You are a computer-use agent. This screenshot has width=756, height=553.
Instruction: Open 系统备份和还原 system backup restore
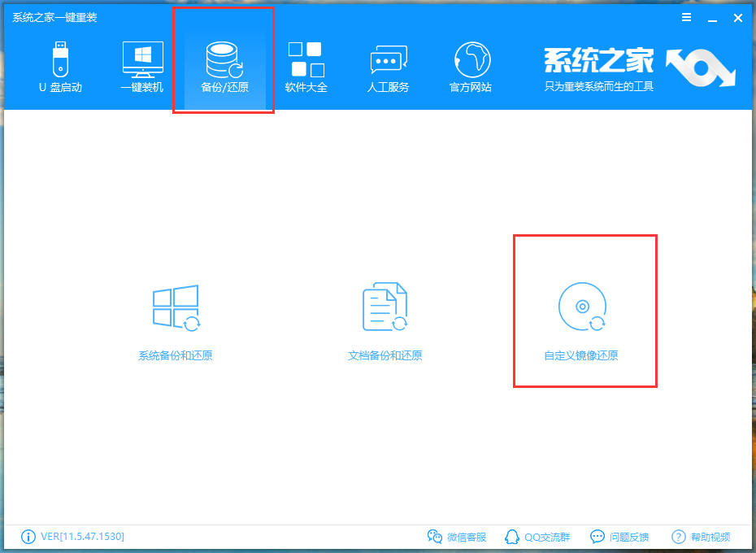176,317
